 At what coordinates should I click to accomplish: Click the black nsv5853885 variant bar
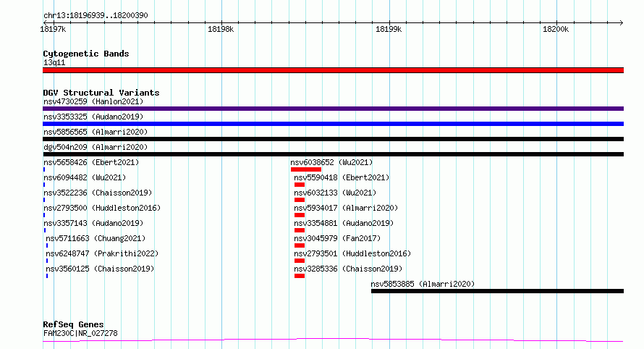coord(497,291)
